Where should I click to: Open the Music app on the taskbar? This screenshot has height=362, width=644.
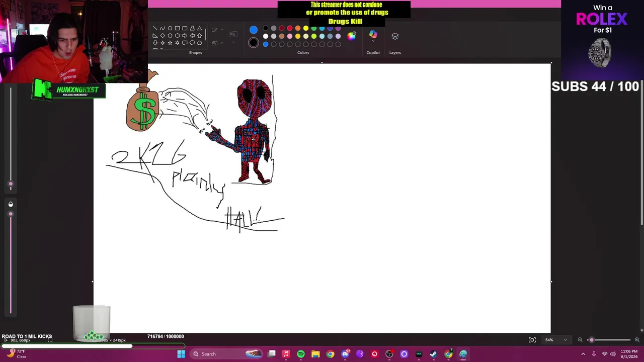(x=286, y=354)
